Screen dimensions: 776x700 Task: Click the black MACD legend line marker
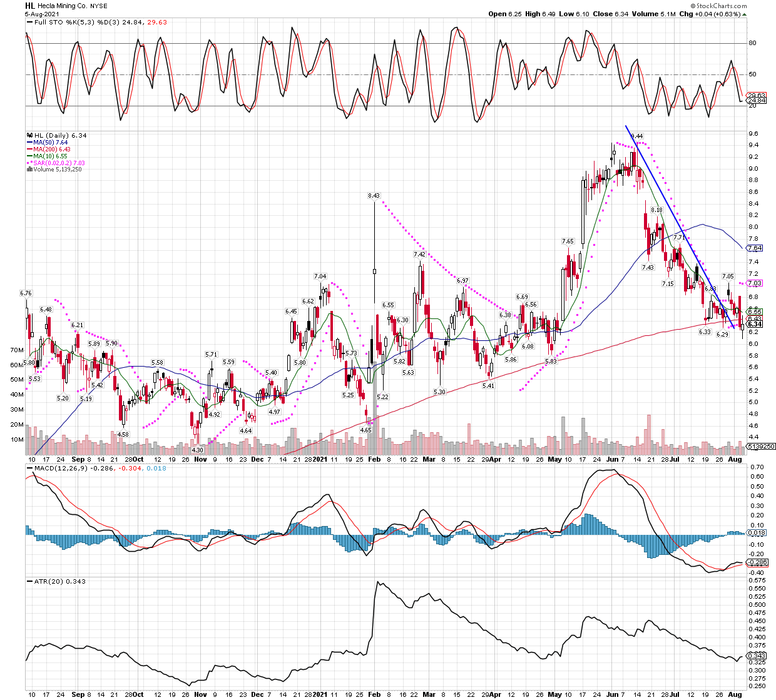tap(29, 468)
